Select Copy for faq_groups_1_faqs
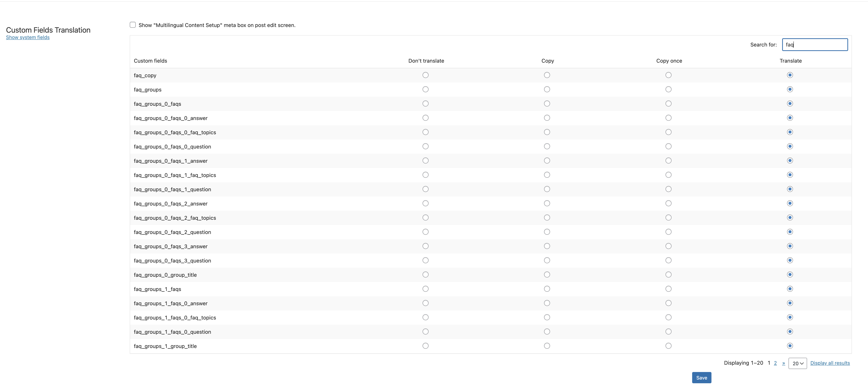 [547, 289]
